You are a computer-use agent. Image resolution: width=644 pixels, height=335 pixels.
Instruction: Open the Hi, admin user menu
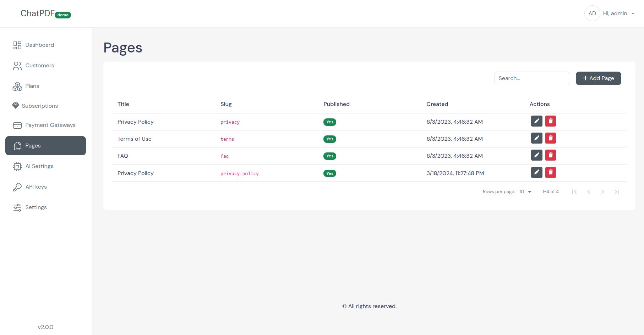point(618,13)
